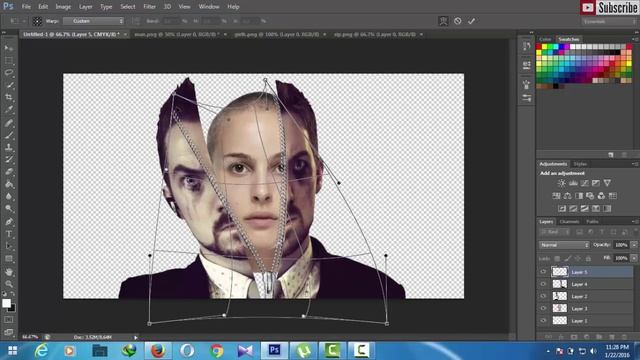Open the Select menu
Viewport: 640px width, 360px height.
point(128,7)
